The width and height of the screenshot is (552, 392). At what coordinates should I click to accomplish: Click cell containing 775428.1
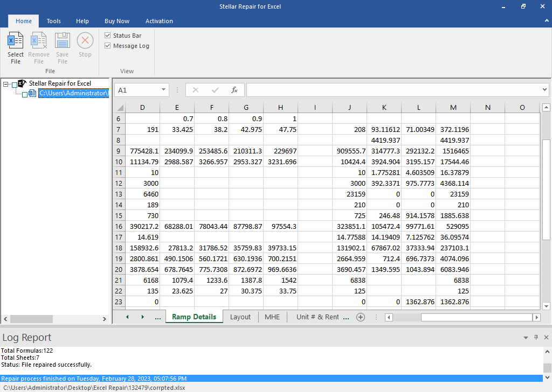coord(142,151)
